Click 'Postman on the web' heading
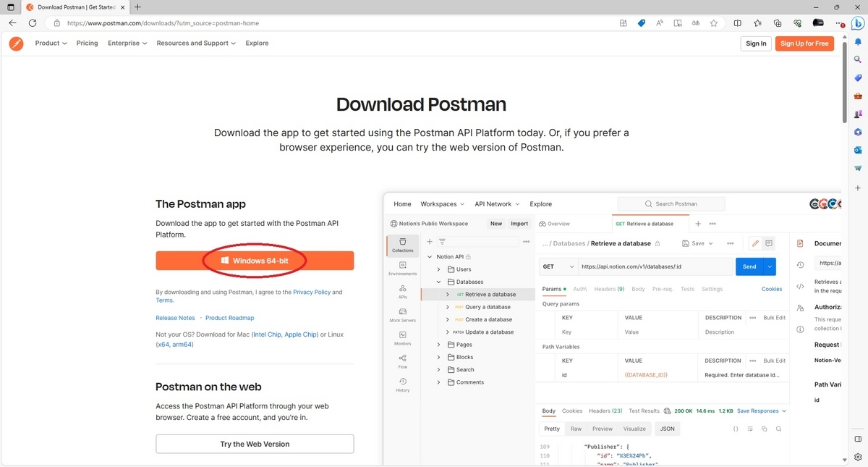Image resolution: width=868 pixels, height=467 pixels. 208,387
